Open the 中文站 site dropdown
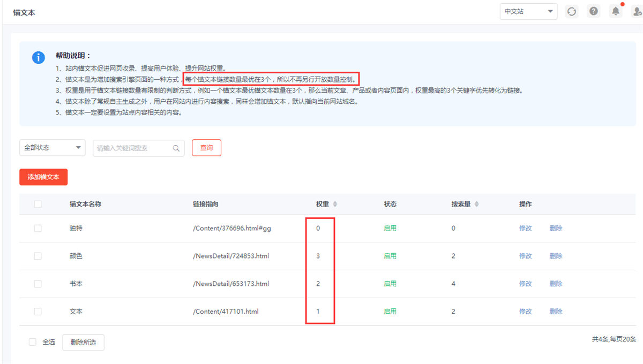The height and width of the screenshot is (364, 643). 528,11
